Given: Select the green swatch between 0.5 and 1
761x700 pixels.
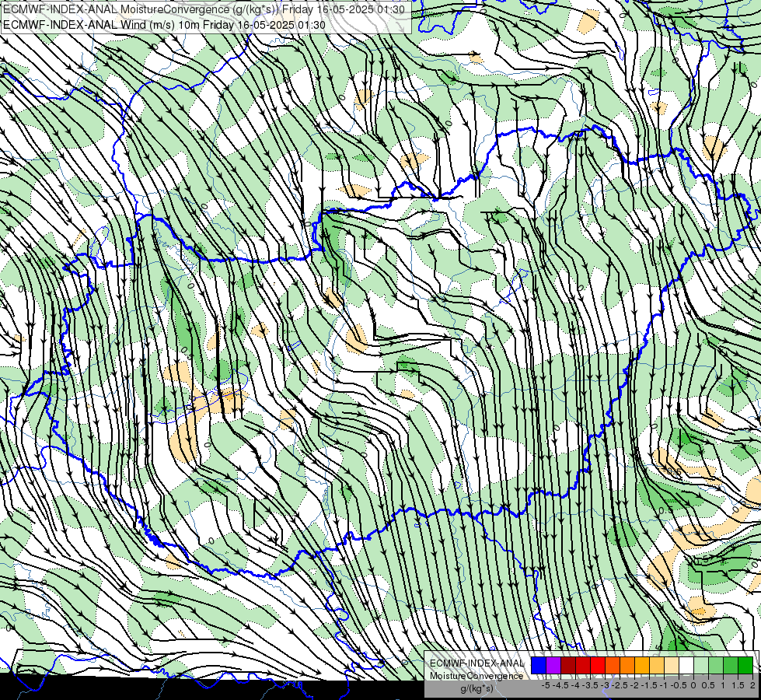Looking at the screenshot, I should (x=717, y=665).
